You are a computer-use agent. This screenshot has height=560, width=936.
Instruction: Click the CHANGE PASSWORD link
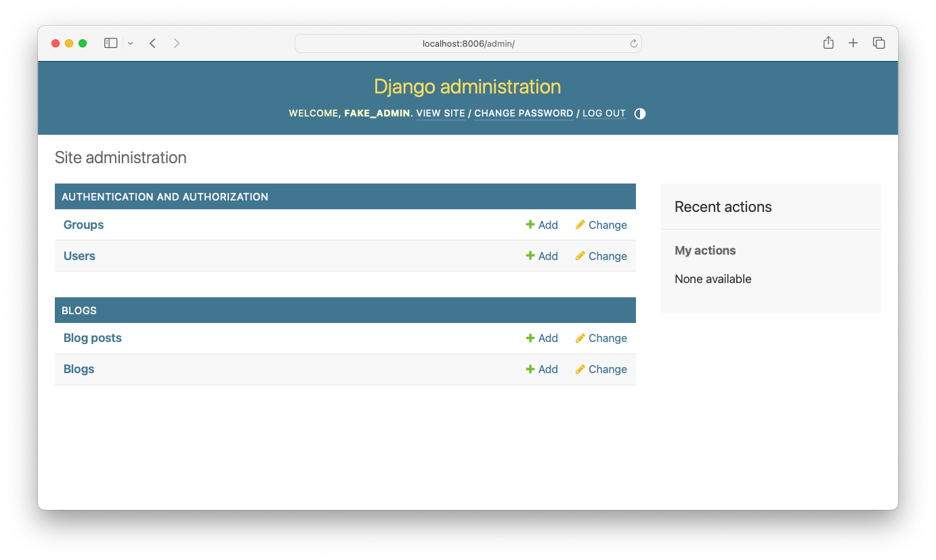[523, 113]
